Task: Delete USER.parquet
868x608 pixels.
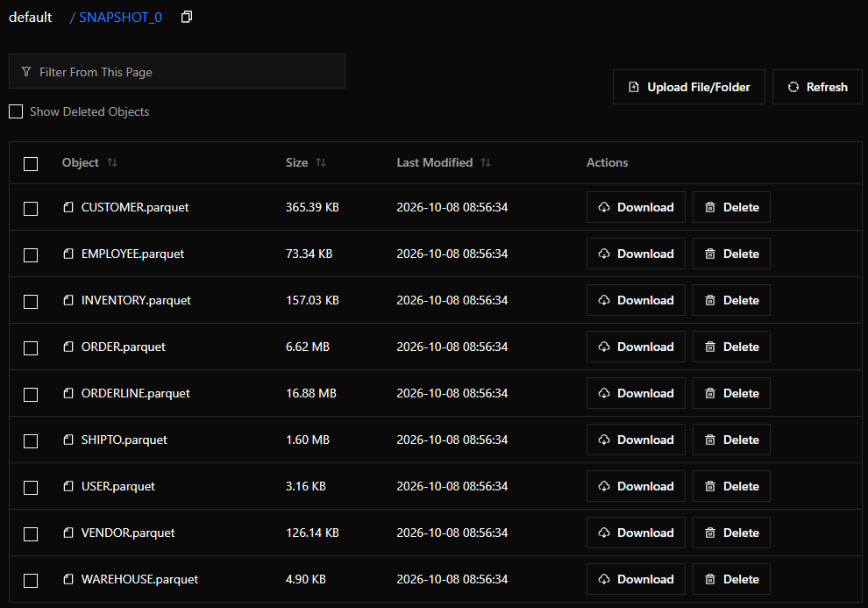Action: [x=731, y=486]
